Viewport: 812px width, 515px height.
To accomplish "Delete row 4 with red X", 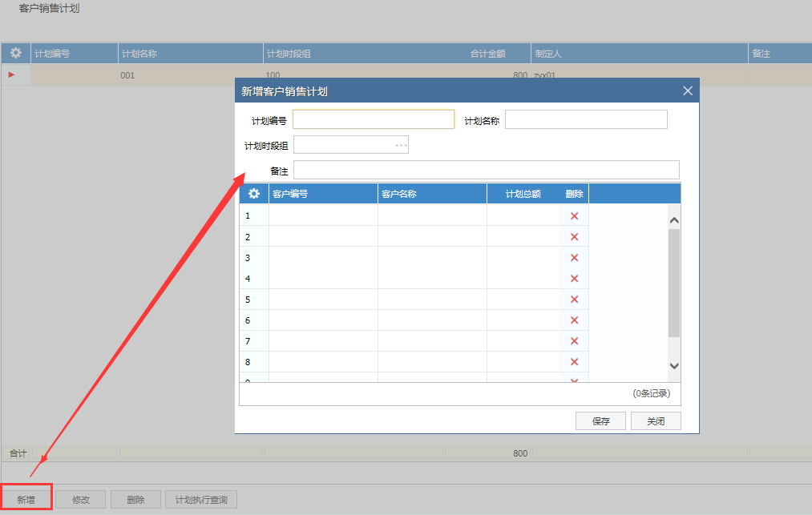I will click(574, 279).
